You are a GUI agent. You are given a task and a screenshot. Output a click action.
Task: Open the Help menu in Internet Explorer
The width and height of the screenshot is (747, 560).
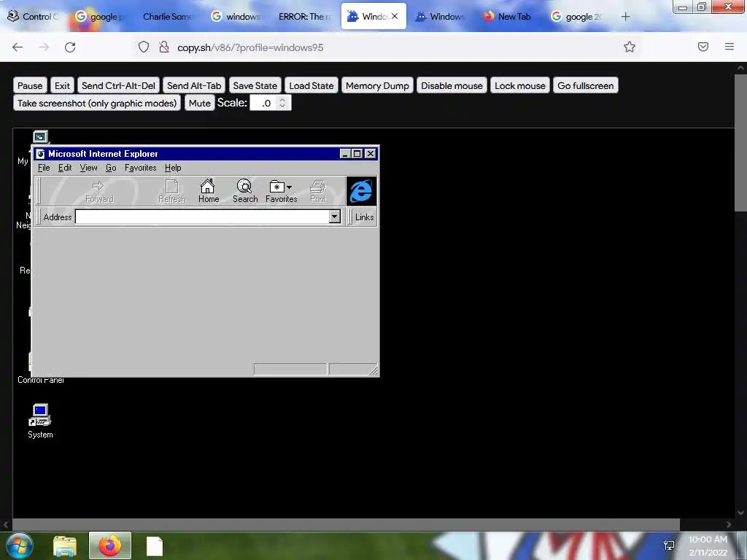pyautogui.click(x=173, y=168)
